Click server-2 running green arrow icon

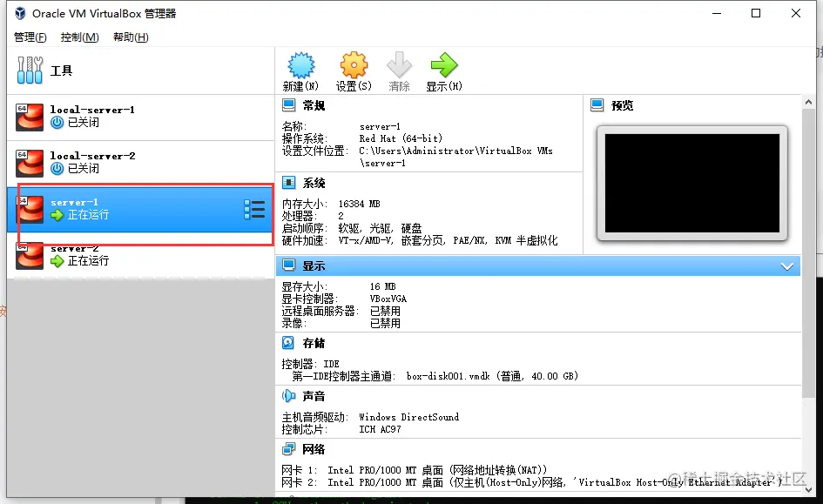point(57,260)
